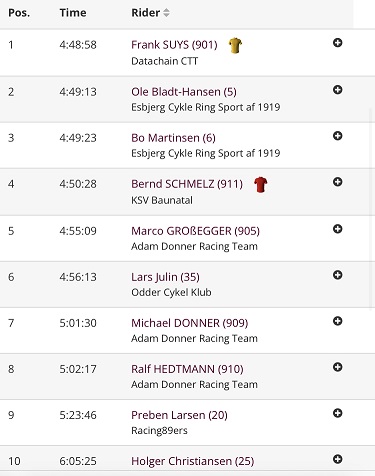Viewport: 375px width, 476px height.
Task: Click plus icon beside Michael DONNER
Action: 337,321
